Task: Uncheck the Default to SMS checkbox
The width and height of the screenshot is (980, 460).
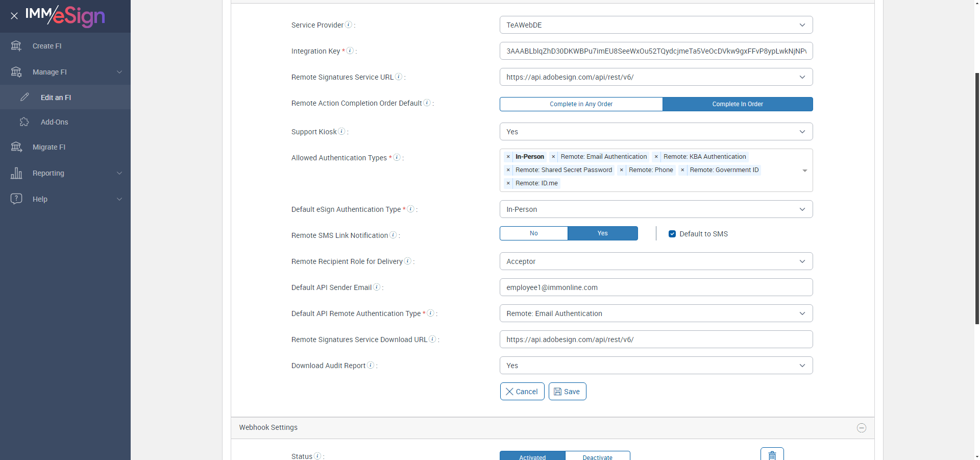Action: click(x=672, y=234)
